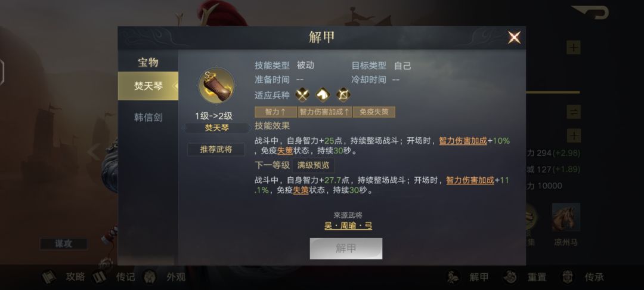Click the 凉州马 horse thumbnail
This screenshot has height=290, width=644.
tap(566, 217)
